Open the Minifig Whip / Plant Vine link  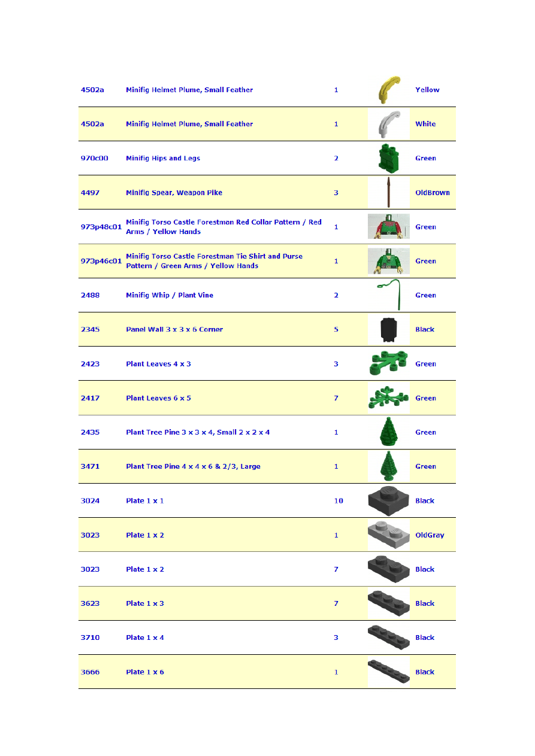[170, 295]
